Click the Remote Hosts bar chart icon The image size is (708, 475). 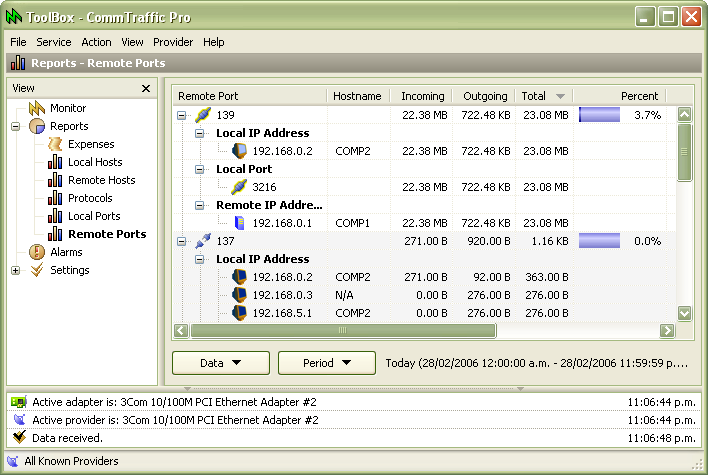pyautogui.click(x=55, y=180)
